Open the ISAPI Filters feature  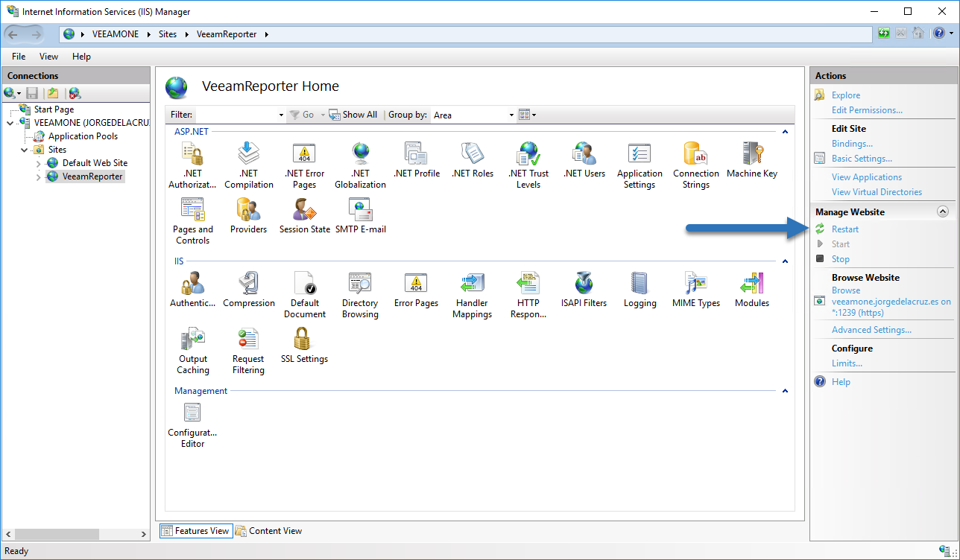(x=584, y=290)
